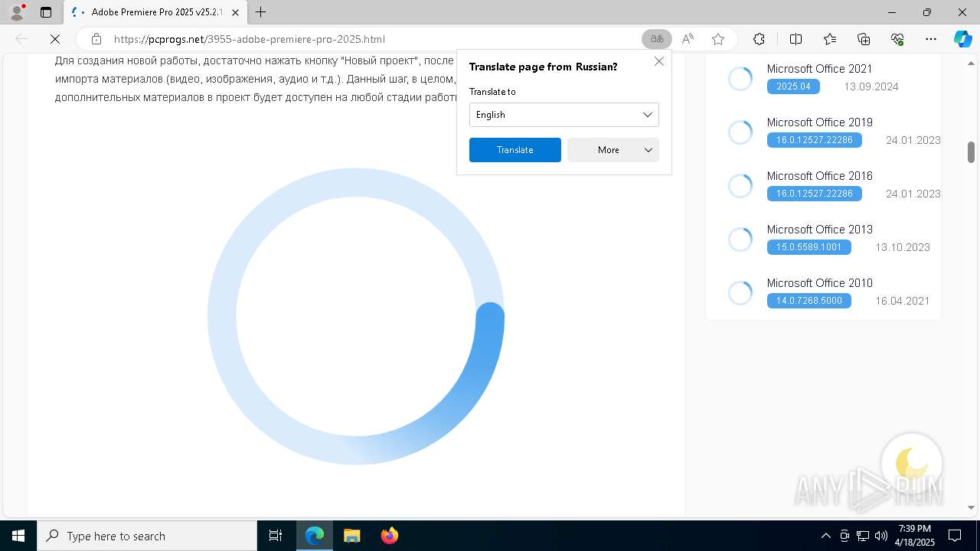Open the Edge profile icon
The image size is (980, 551).
coord(17,12)
